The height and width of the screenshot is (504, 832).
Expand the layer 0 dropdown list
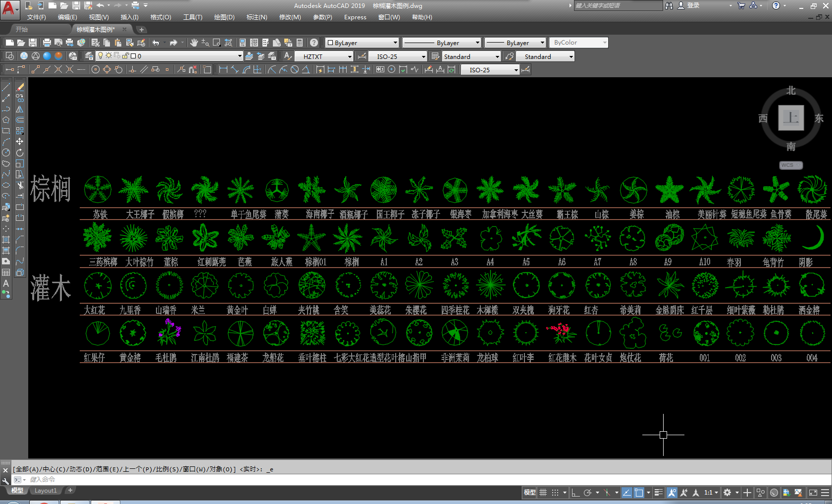240,56
